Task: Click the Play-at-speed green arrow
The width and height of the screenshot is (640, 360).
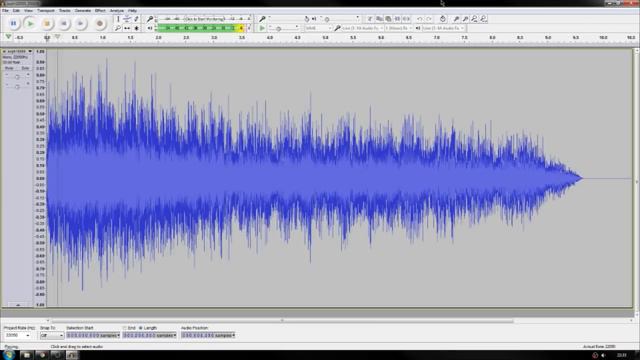Action: pyautogui.click(x=262, y=28)
